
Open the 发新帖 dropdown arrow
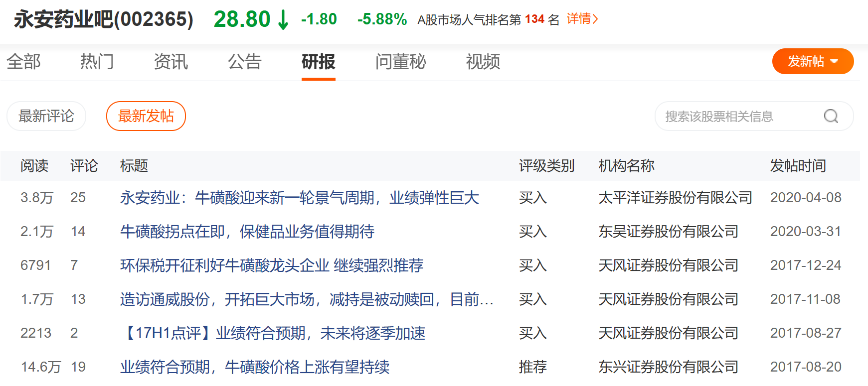[834, 62]
